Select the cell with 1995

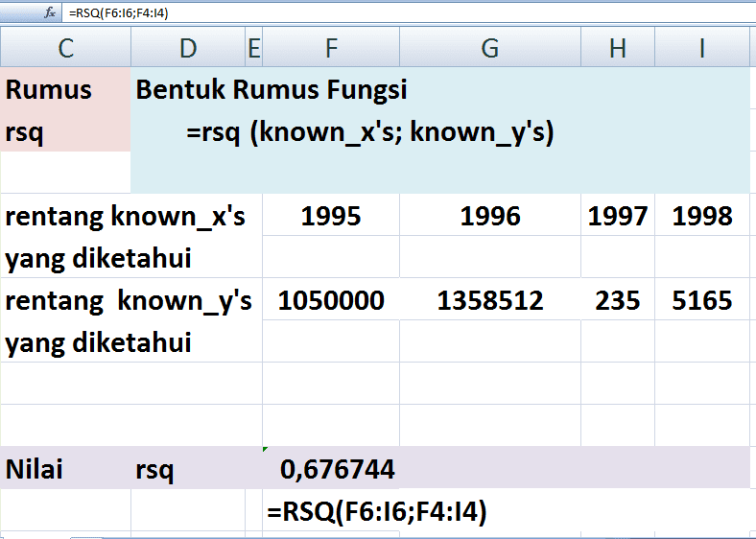point(331,216)
